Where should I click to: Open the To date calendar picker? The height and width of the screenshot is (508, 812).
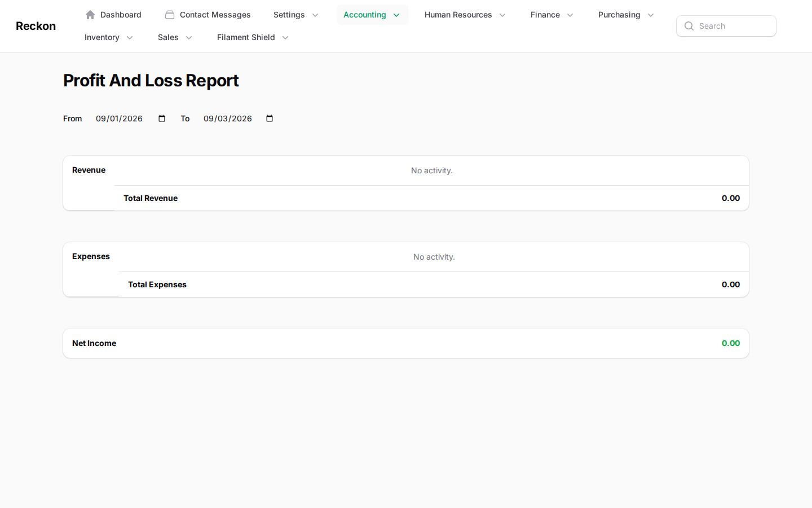(x=270, y=119)
